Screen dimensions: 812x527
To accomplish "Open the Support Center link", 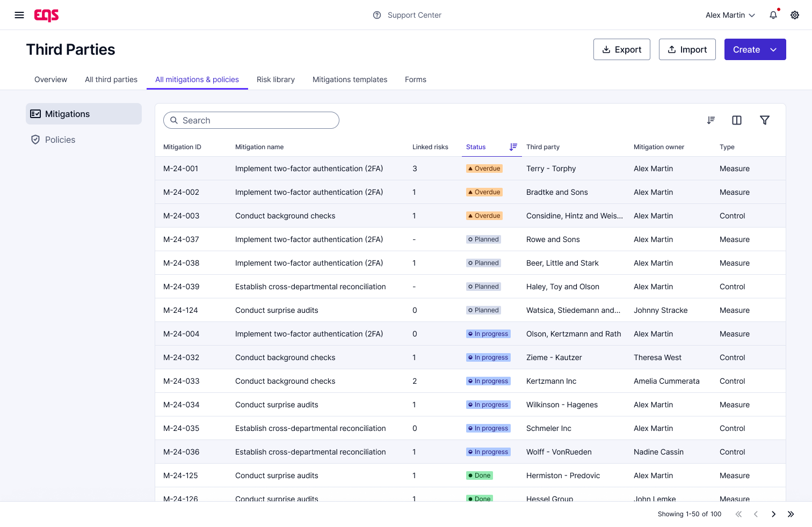I will point(407,15).
